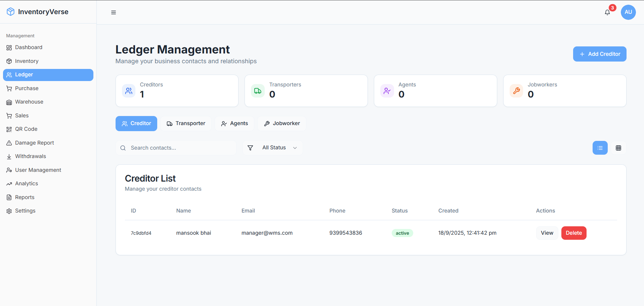Open the notifications bell icon

607,12
